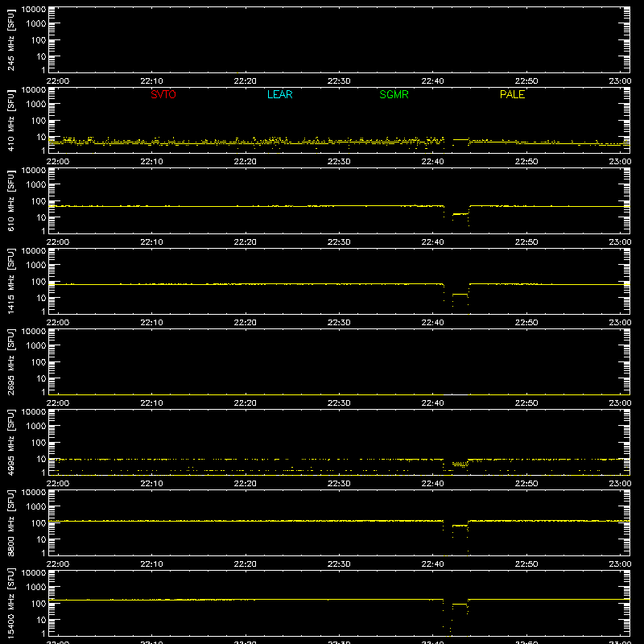Click 22:30 tick label below 245 MHz plot
Screen dimensions: 644x644
click(x=339, y=81)
